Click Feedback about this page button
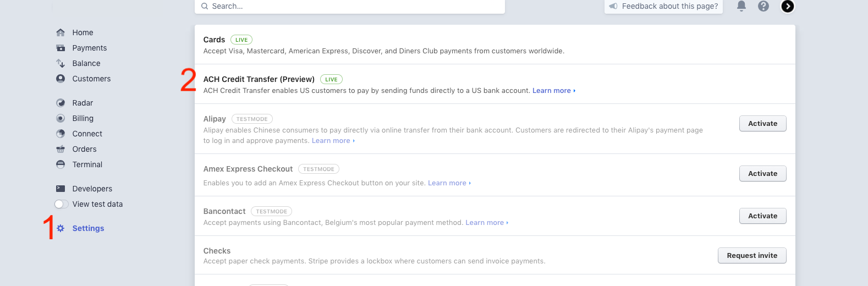The width and height of the screenshot is (868, 286). tap(663, 6)
